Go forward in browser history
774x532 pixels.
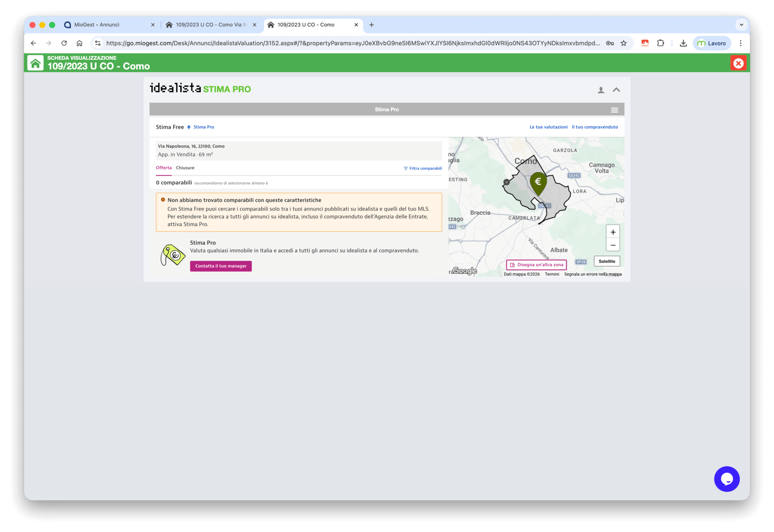click(x=49, y=43)
